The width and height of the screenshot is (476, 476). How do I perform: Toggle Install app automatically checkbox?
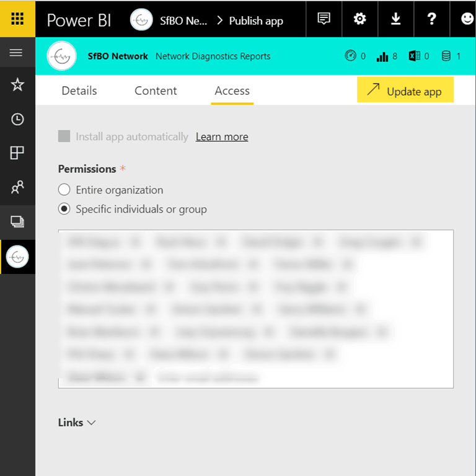click(64, 136)
